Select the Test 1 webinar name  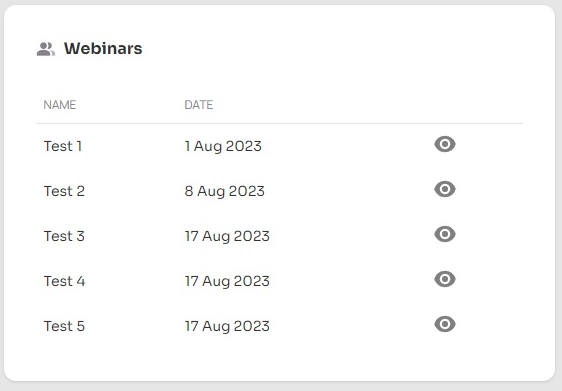63,146
